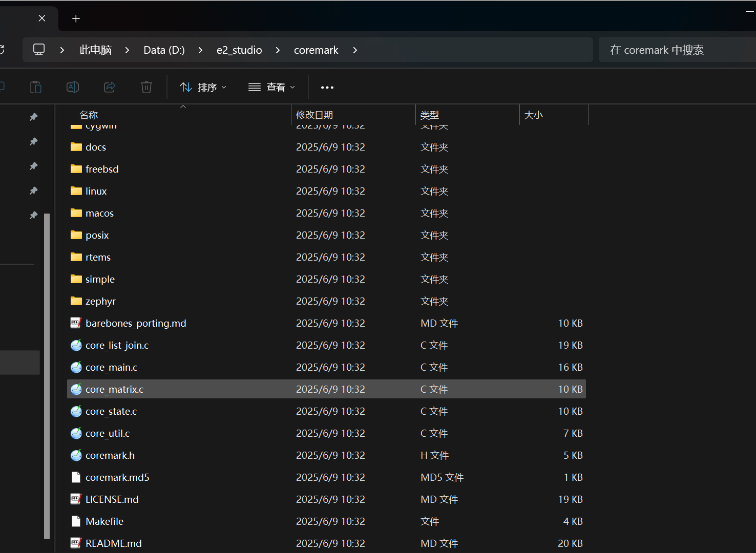Select the core_matrix.c file row
This screenshot has height=553, width=756.
(x=326, y=389)
